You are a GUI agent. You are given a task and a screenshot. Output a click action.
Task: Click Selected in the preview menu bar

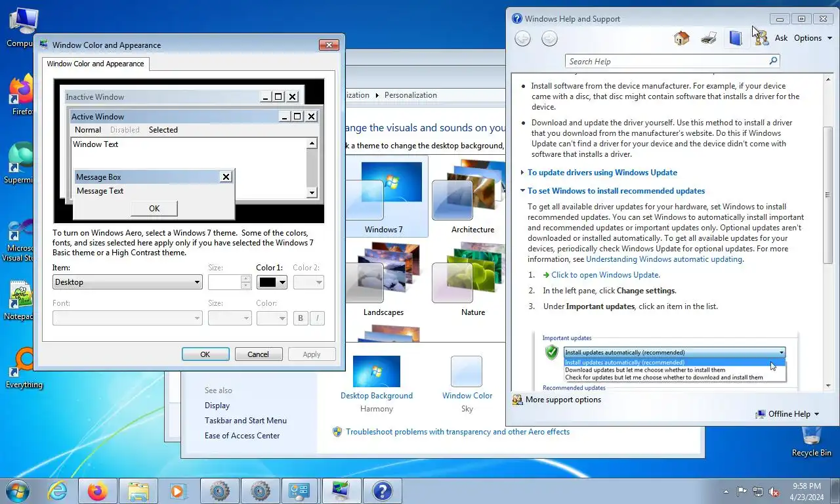tap(163, 130)
